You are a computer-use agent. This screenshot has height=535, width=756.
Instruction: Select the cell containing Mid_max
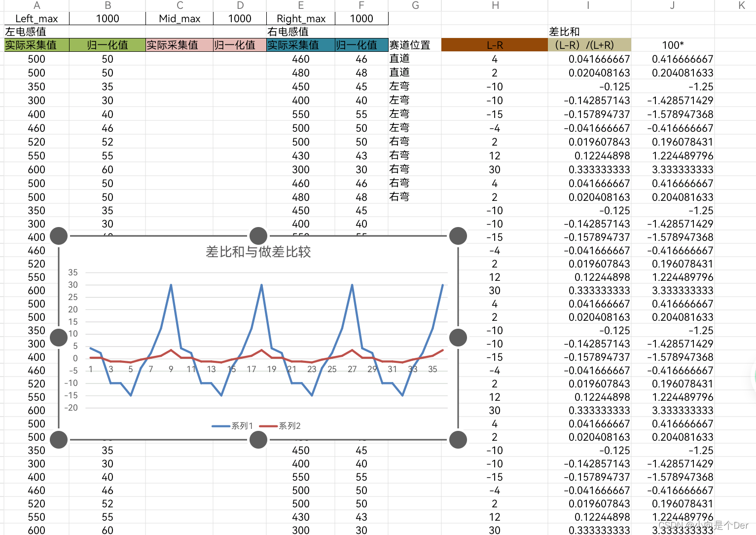179,18
